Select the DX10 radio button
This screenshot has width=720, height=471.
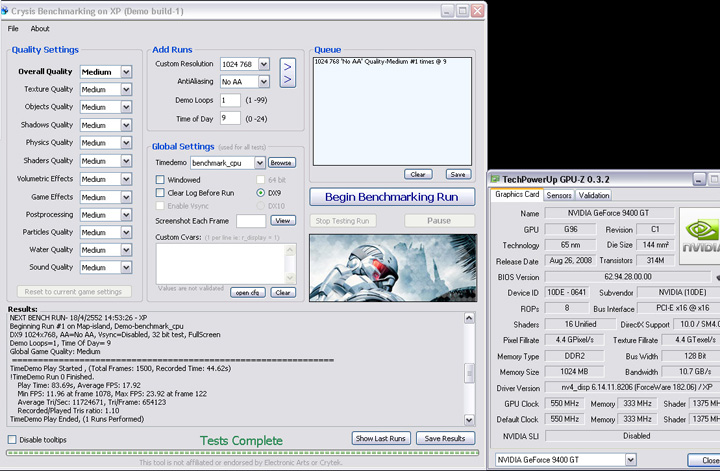(260, 206)
